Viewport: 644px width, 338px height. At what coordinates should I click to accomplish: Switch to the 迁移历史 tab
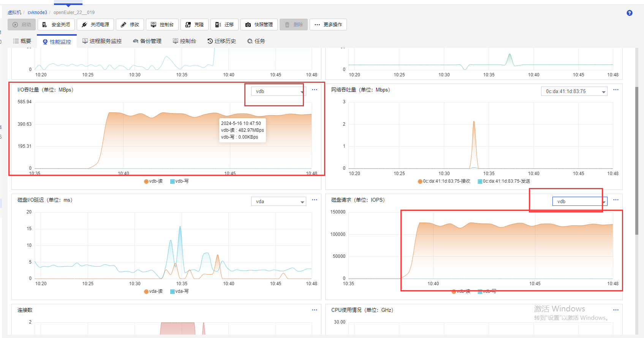tap(222, 41)
